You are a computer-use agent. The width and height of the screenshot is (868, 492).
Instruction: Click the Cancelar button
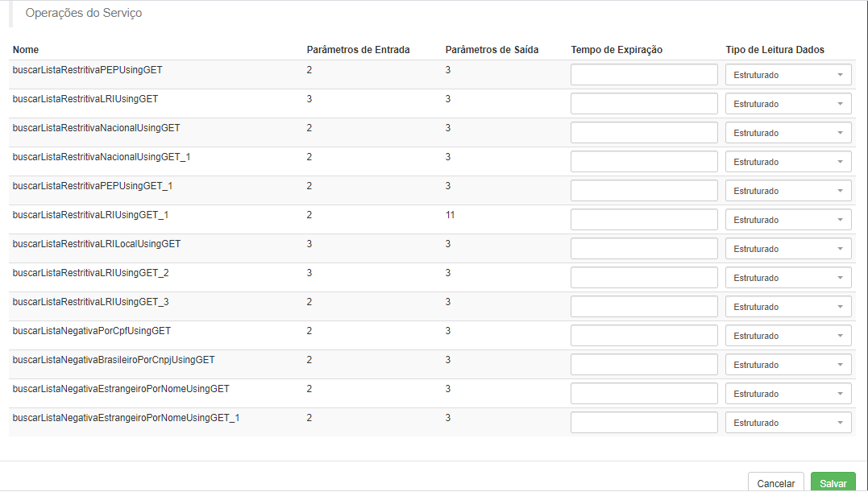(x=775, y=482)
